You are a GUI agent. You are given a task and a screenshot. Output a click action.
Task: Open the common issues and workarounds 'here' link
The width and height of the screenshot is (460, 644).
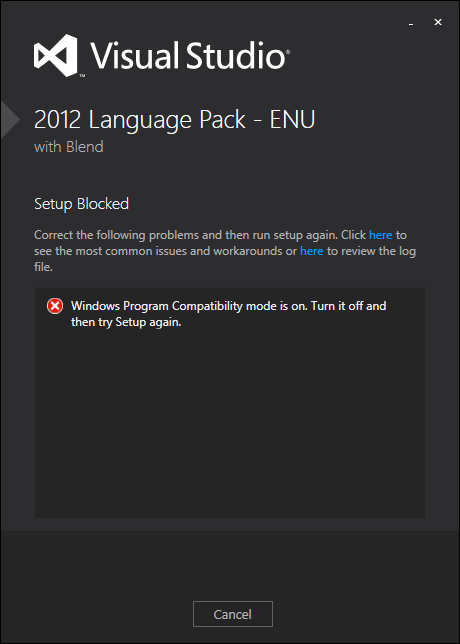pos(380,235)
